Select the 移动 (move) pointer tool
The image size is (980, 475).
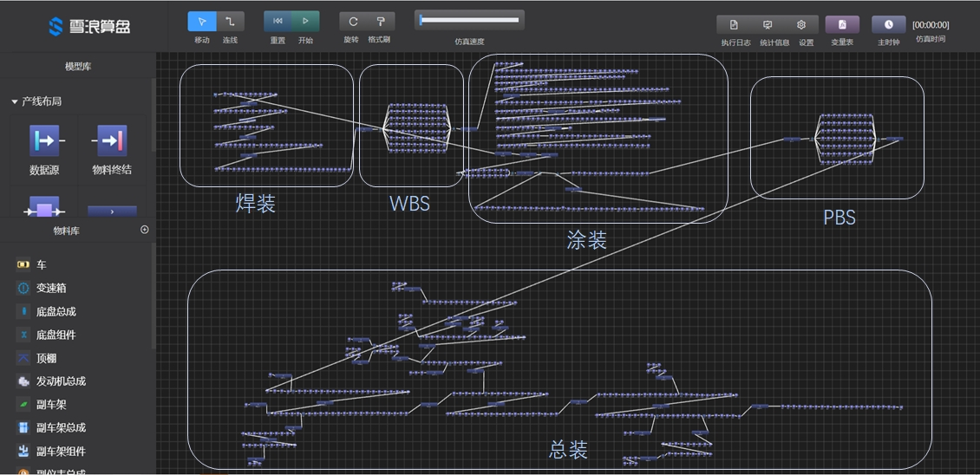point(202,22)
